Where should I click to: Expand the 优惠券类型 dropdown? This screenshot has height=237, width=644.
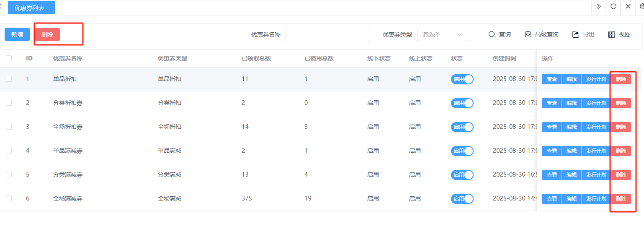[x=442, y=34]
